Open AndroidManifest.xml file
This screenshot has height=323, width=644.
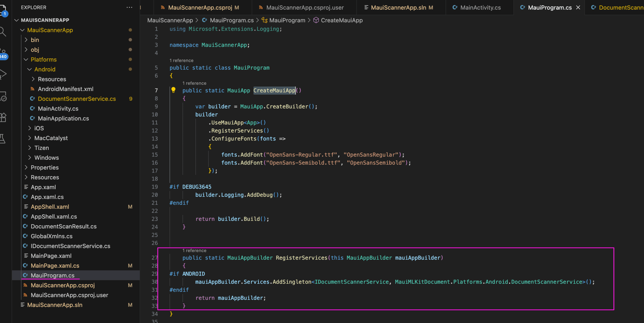click(65, 89)
